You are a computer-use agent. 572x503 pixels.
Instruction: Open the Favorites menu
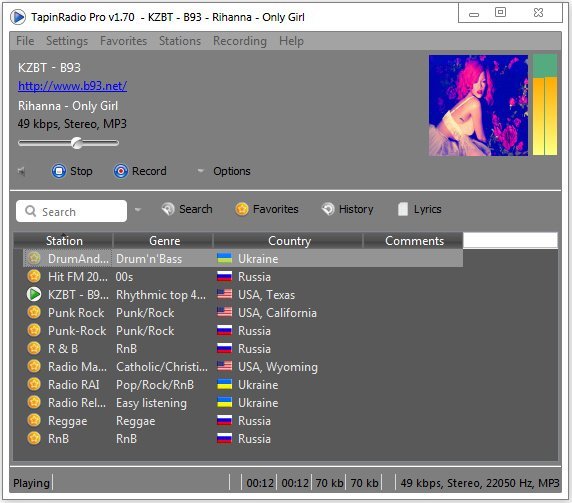[124, 41]
